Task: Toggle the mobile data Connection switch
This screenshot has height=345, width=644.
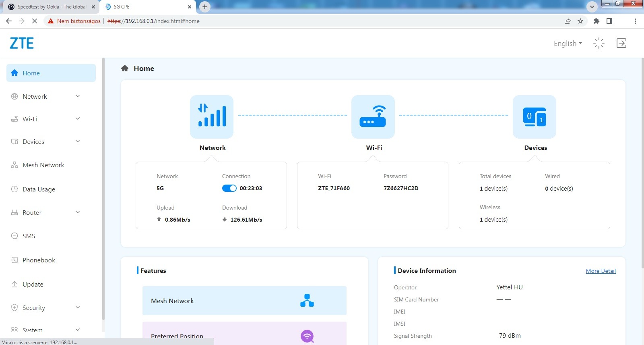Action: point(229,188)
